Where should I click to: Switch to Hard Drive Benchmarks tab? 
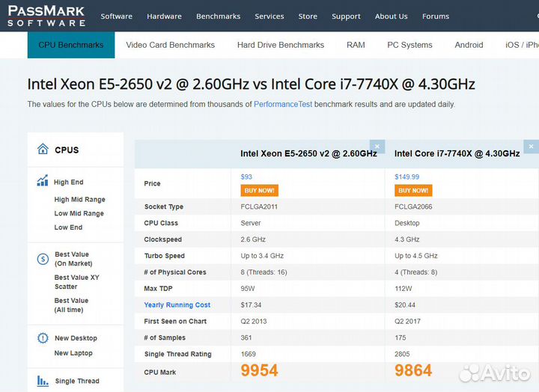[281, 45]
